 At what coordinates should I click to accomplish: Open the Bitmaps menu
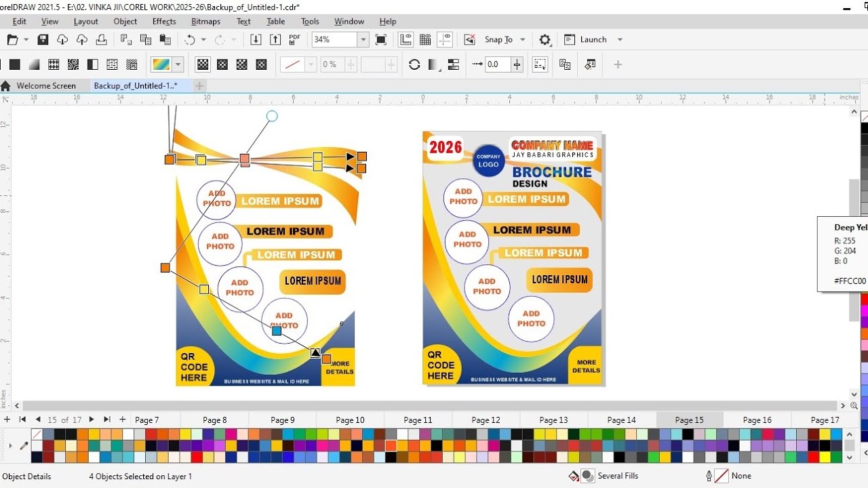[206, 21]
